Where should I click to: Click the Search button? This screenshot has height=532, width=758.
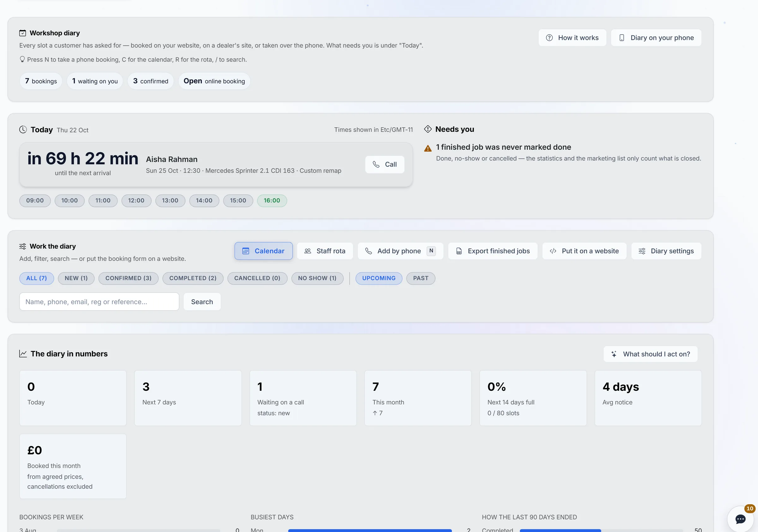pyautogui.click(x=202, y=302)
